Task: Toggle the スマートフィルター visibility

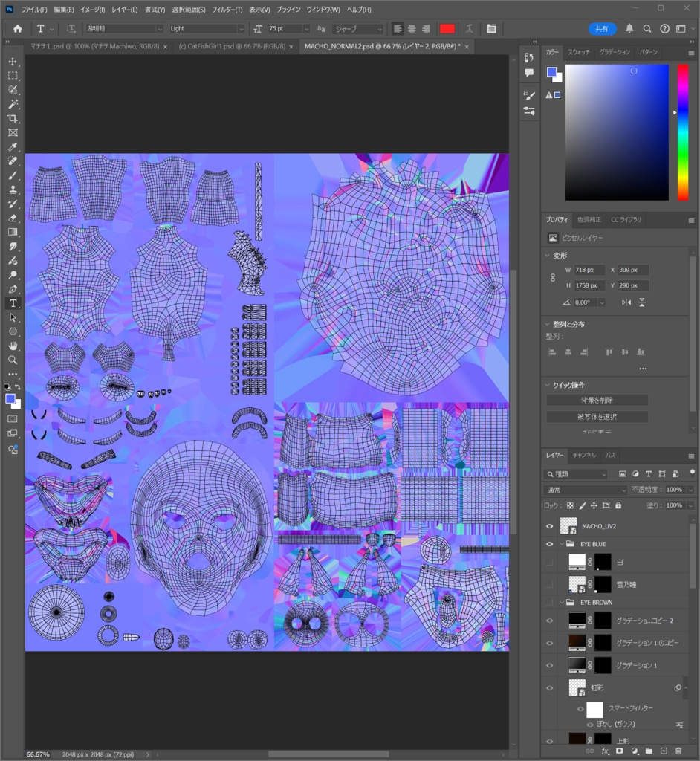Action: click(x=580, y=709)
